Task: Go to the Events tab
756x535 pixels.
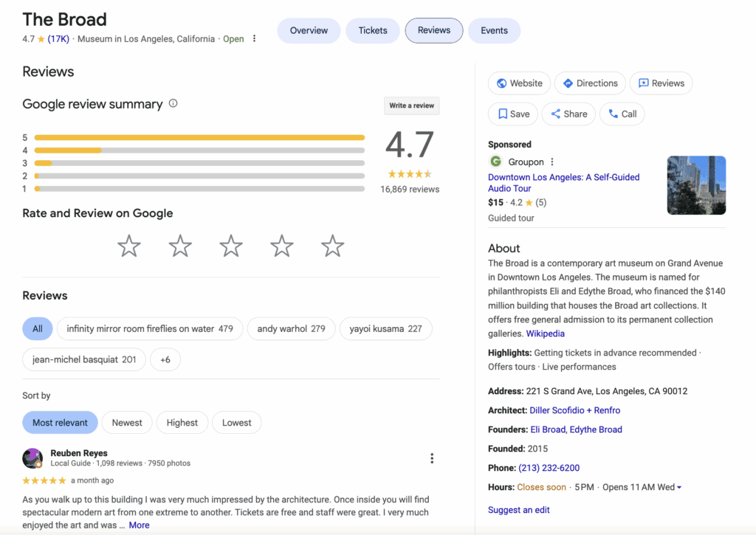Action: pyautogui.click(x=494, y=30)
